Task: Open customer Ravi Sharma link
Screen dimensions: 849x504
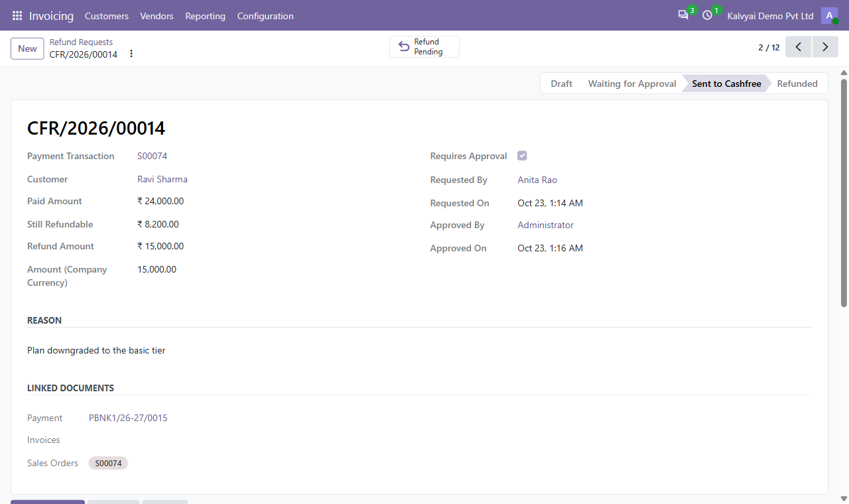Action: 163,179
